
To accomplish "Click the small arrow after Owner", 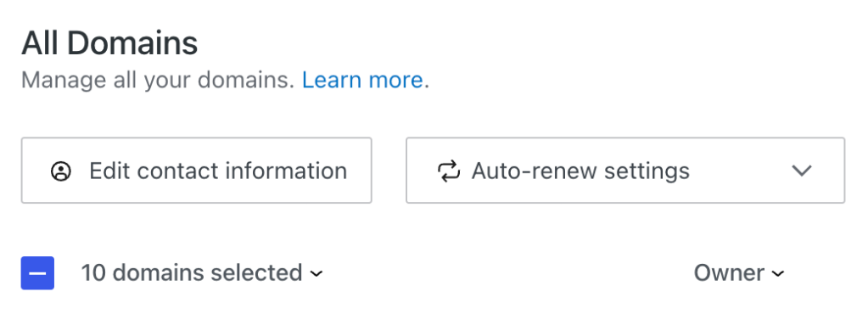I will click(778, 273).
